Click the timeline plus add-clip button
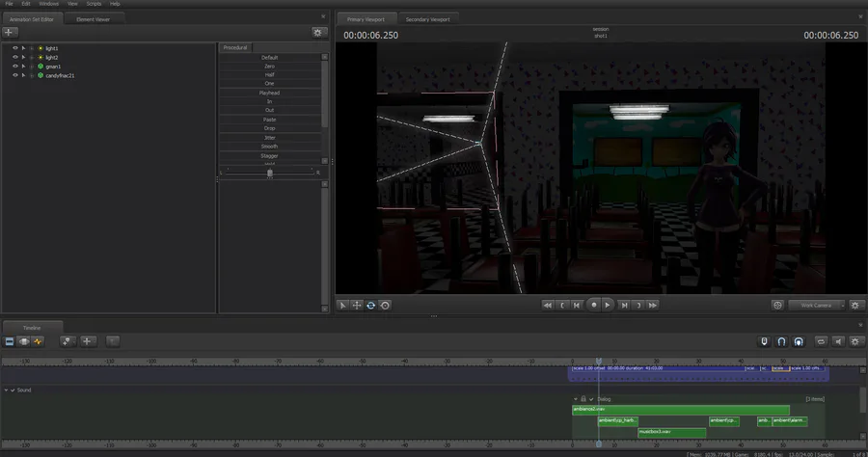The width and height of the screenshot is (868, 457). (87, 342)
